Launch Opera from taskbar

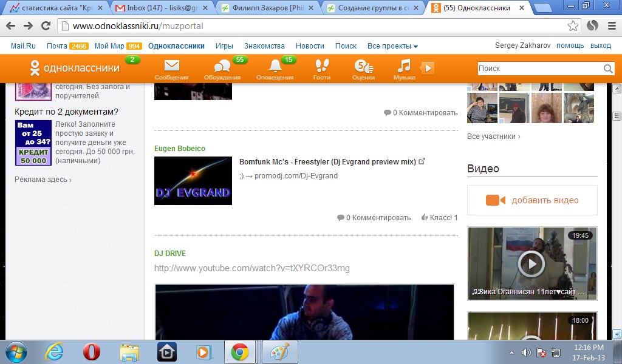point(91,352)
